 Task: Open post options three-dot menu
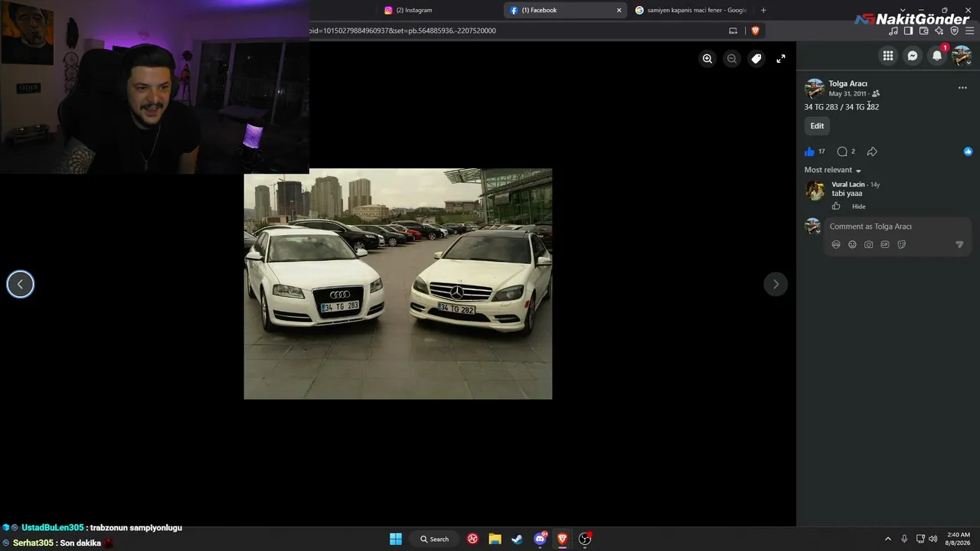(x=962, y=88)
